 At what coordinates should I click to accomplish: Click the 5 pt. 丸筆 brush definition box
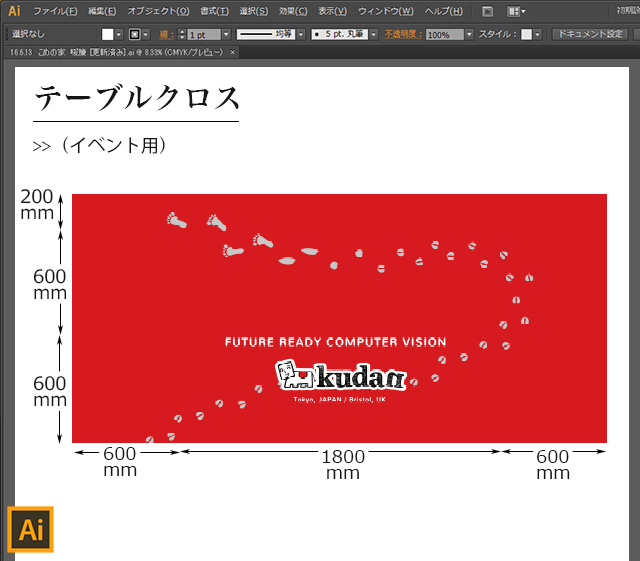click(x=339, y=34)
